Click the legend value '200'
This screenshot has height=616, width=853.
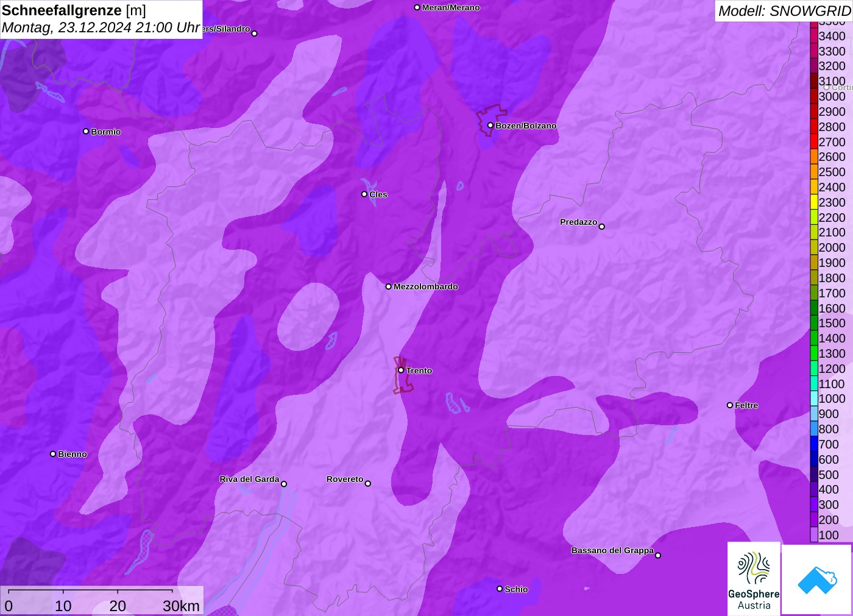point(829,520)
